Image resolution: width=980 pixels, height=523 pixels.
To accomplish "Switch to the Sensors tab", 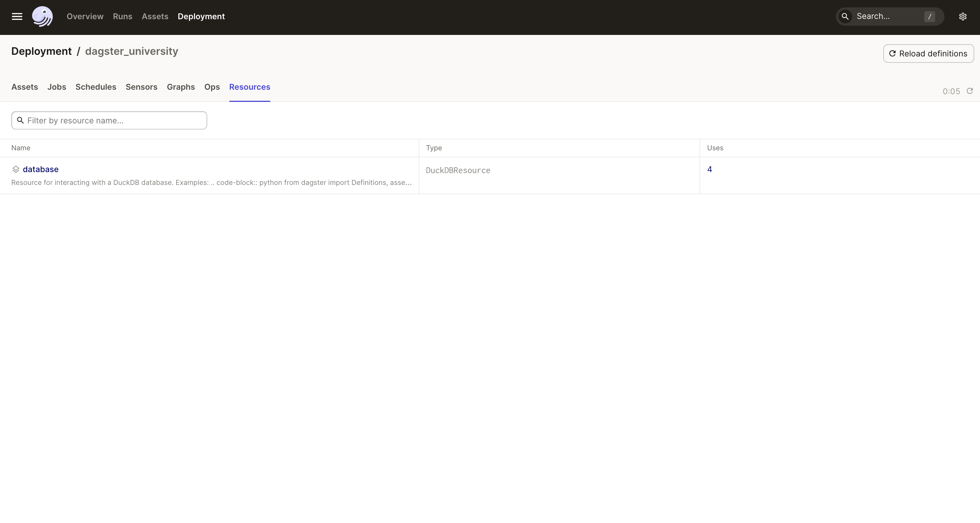I will [x=142, y=87].
